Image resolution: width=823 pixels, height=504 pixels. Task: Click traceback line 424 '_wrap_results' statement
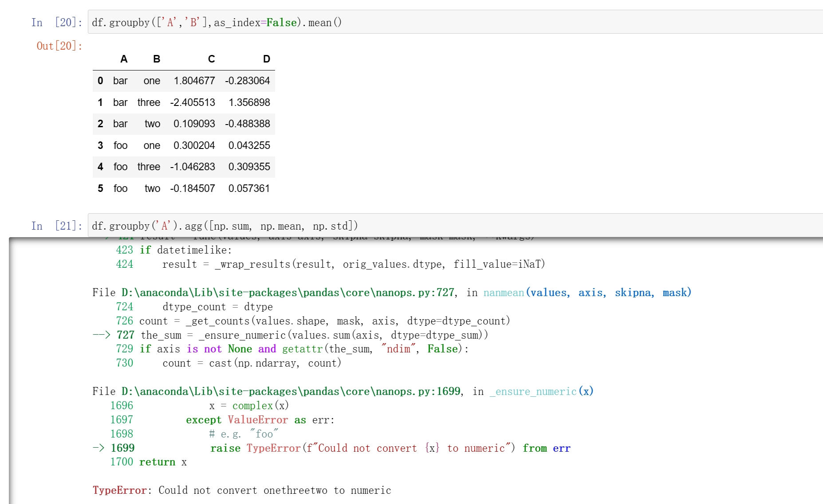(354, 264)
